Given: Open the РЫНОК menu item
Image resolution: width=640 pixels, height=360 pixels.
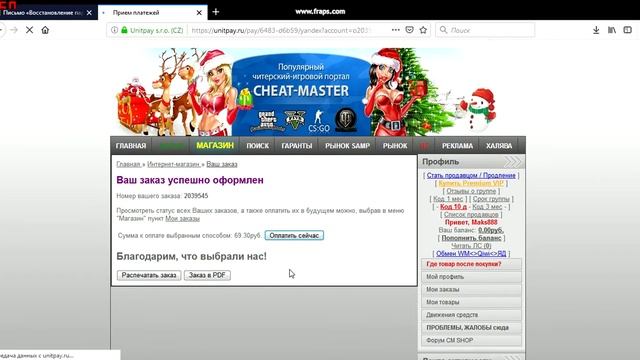Looking at the screenshot, I should tap(395, 146).
